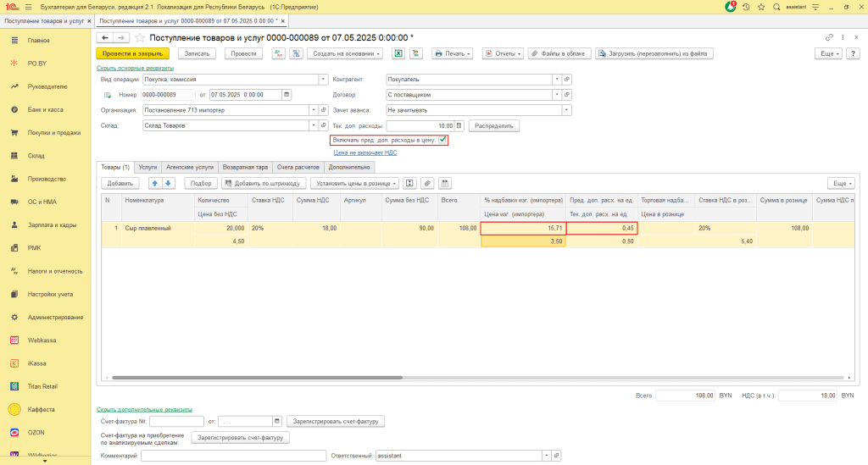Move the row up with the blue up arrow
Viewport: 868px width, 465px height.
[x=155, y=183]
